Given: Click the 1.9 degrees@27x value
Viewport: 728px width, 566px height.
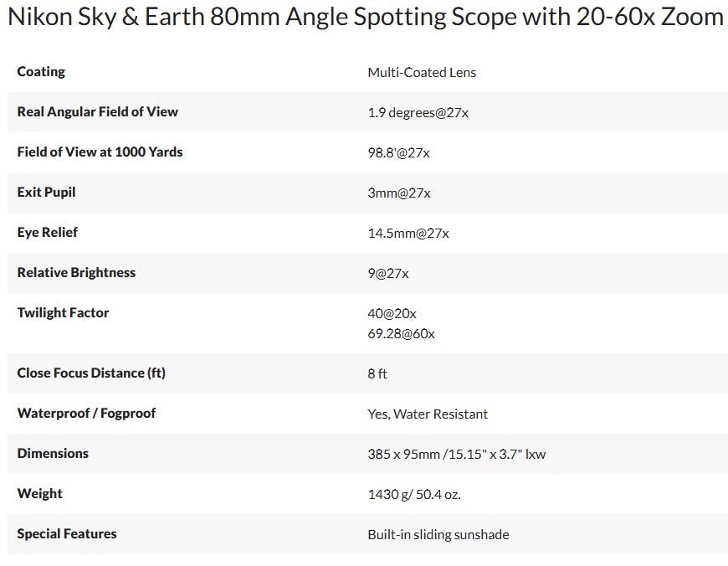Looking at the screenshot, I should point(418,113).
